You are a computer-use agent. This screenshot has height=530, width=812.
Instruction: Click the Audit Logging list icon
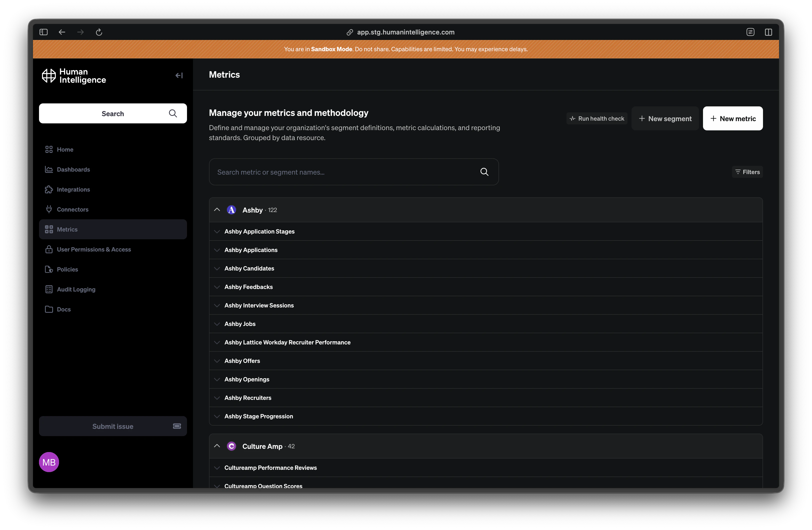49,289
